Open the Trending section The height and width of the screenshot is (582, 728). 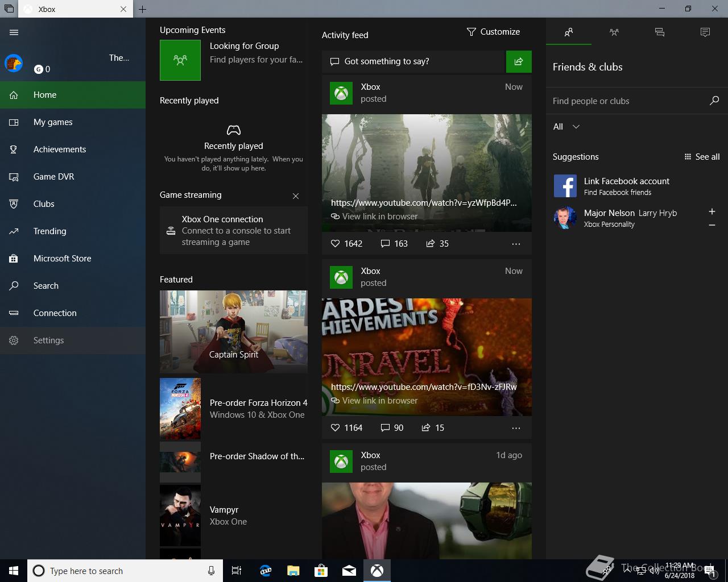73,231
